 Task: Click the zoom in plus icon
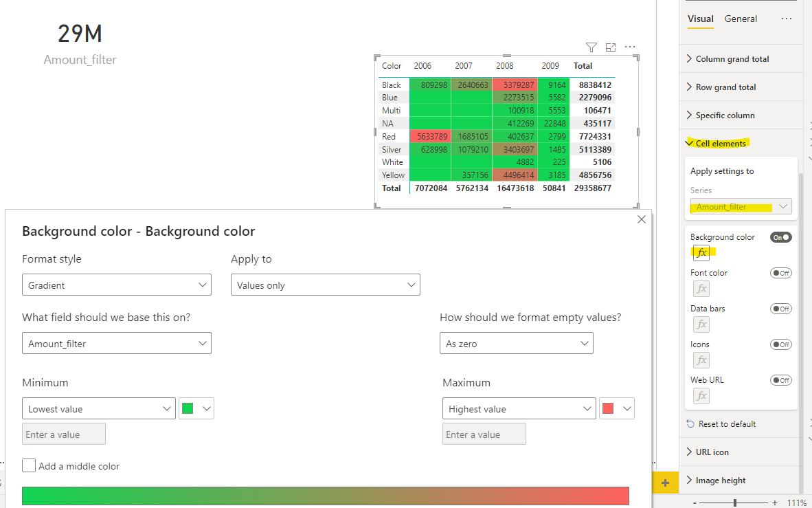click(775, 503)
